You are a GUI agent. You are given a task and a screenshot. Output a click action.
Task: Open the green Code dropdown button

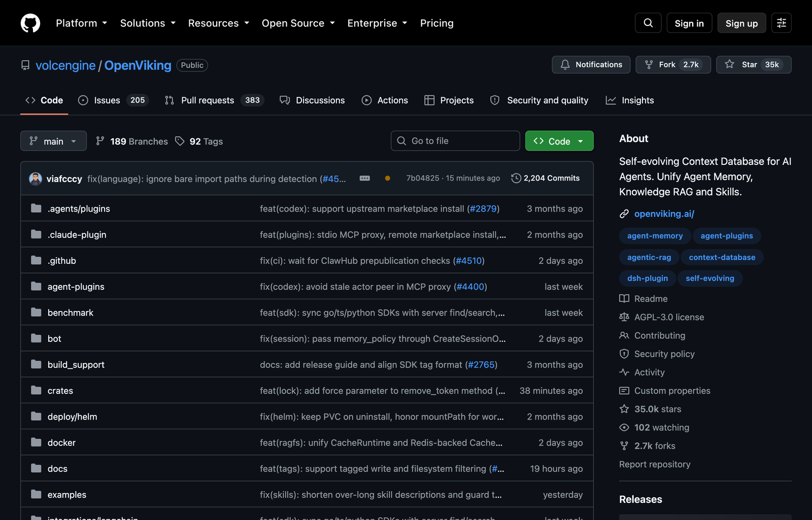[559, 141]
